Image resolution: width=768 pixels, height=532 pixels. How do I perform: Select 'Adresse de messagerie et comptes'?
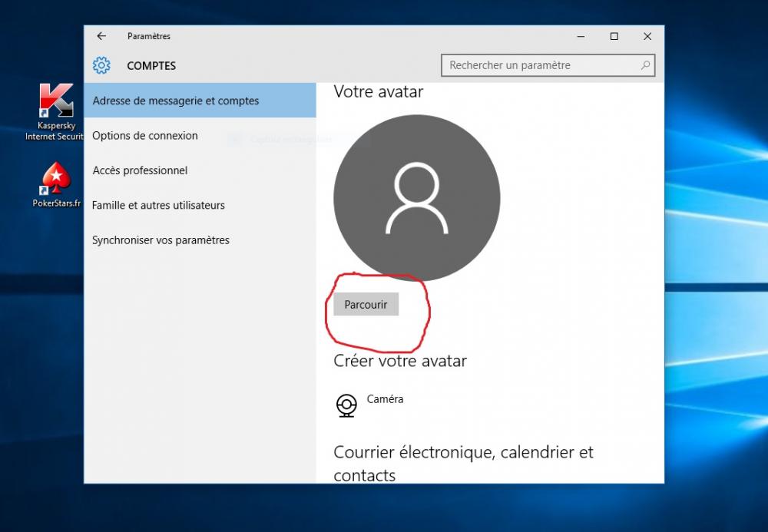point(176,101)
